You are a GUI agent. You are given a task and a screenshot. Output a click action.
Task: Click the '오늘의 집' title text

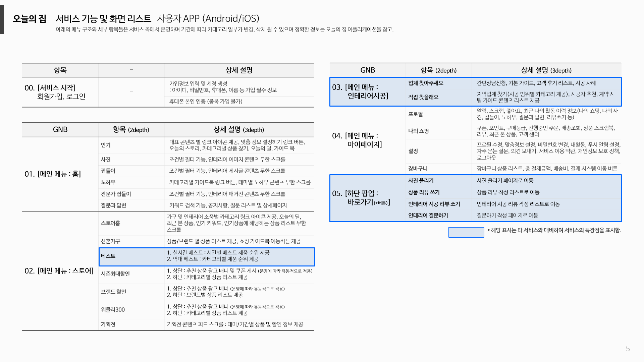click(x=30, y=18)
